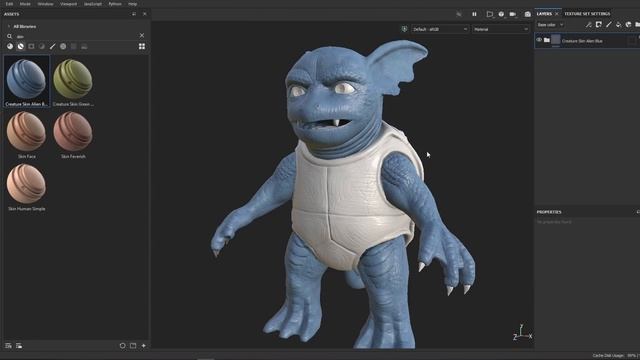Open the Window menu
Viewport: 640px width, 360px height.
tap(45, 4)
